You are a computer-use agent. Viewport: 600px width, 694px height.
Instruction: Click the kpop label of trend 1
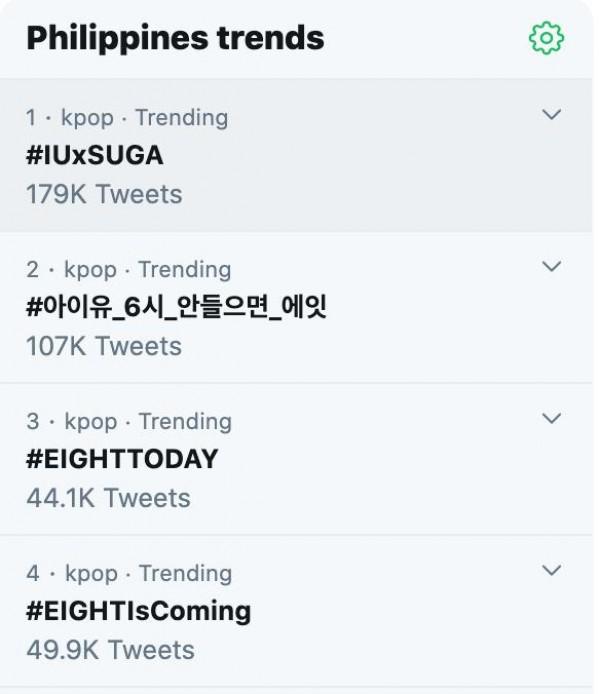[88, 118]
